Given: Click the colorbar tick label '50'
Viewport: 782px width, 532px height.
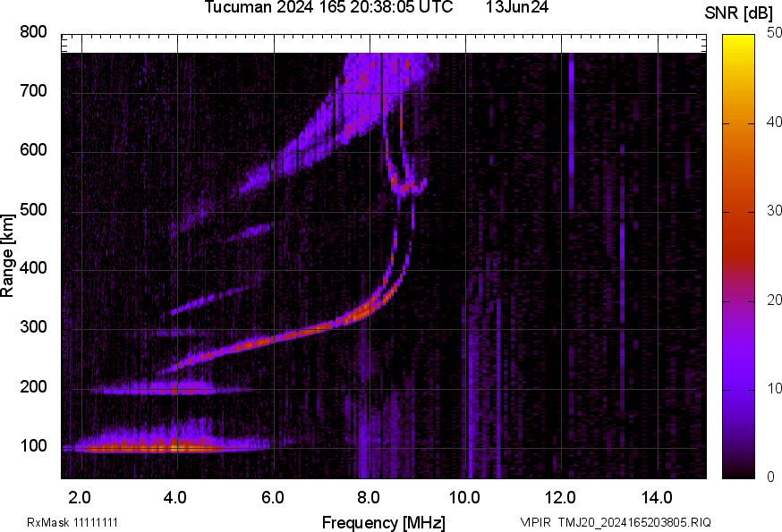Looking at the screenshot, I should 774,33.
